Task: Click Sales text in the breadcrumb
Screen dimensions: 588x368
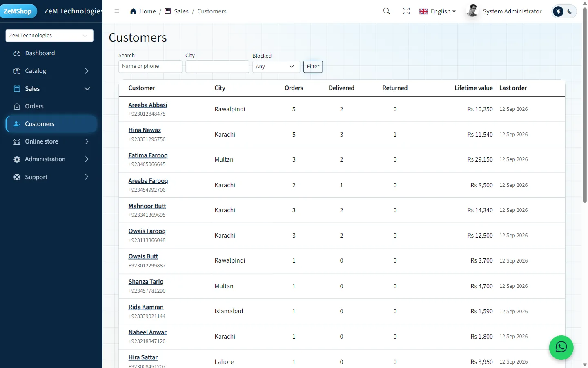Action: (x=181, y=11)
